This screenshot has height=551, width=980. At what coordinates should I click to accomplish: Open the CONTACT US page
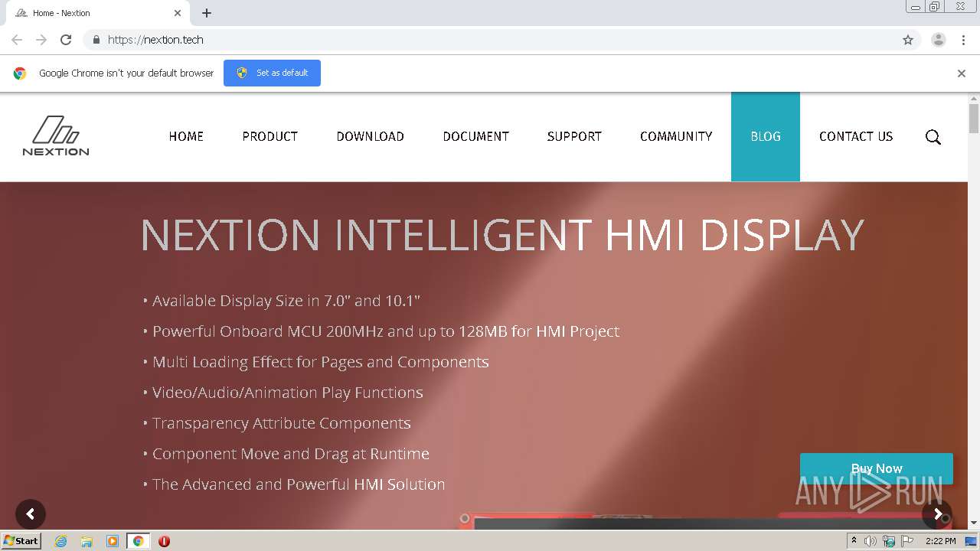(856, 136)
